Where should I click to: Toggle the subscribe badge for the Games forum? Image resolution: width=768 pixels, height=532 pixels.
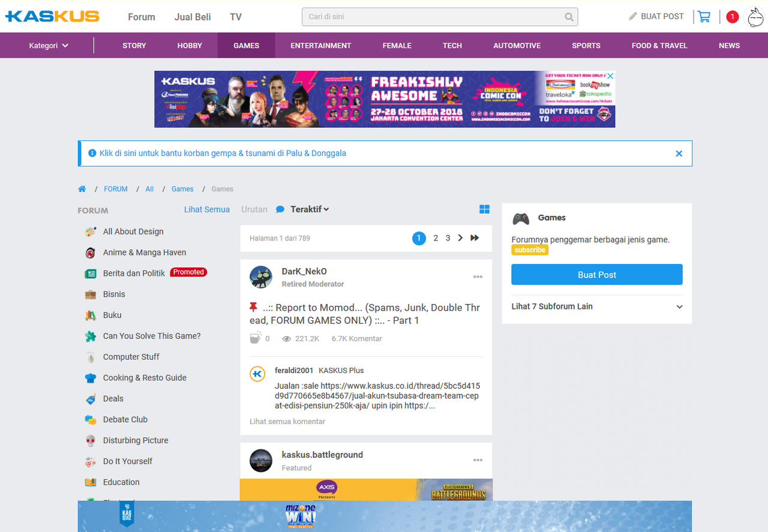point(530,250)
